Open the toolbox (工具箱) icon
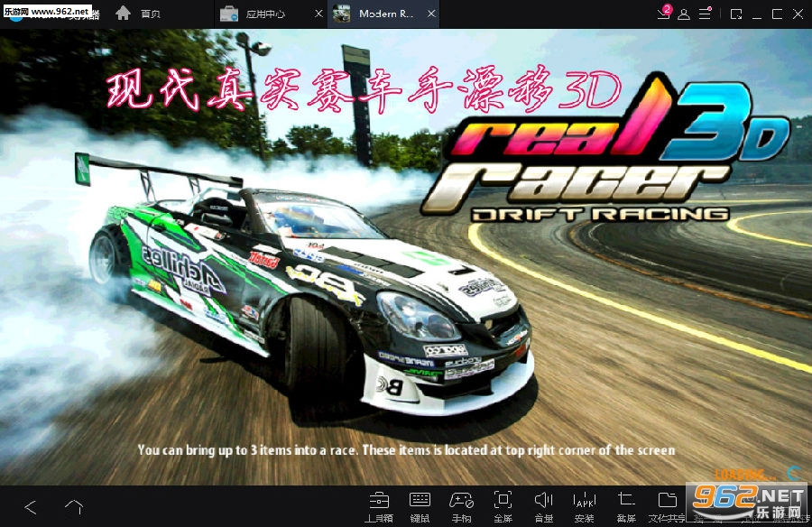This screenshot has height=527, width=812. click(379, 507)
